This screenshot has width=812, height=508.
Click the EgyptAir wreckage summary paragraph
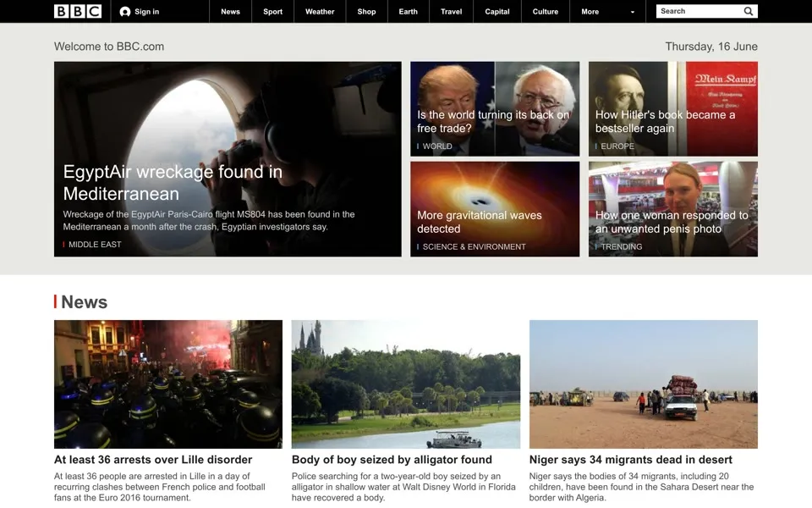[x=209, y=220]
